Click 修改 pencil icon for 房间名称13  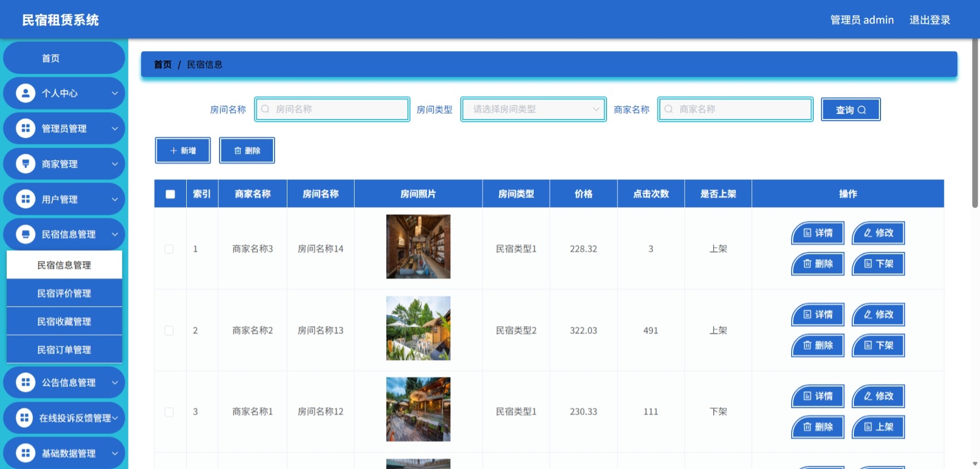coord(868,315)
